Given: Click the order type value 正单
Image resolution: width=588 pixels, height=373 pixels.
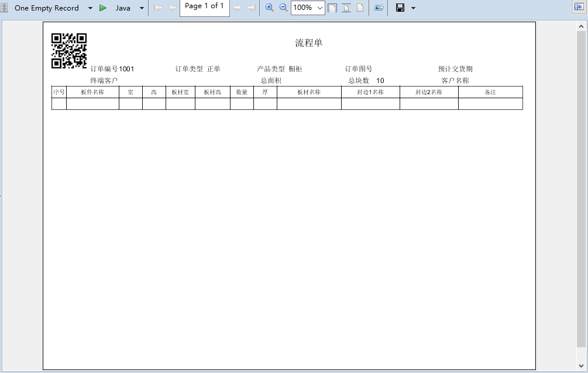Looking at the screenshot, I should click(214, 69).
